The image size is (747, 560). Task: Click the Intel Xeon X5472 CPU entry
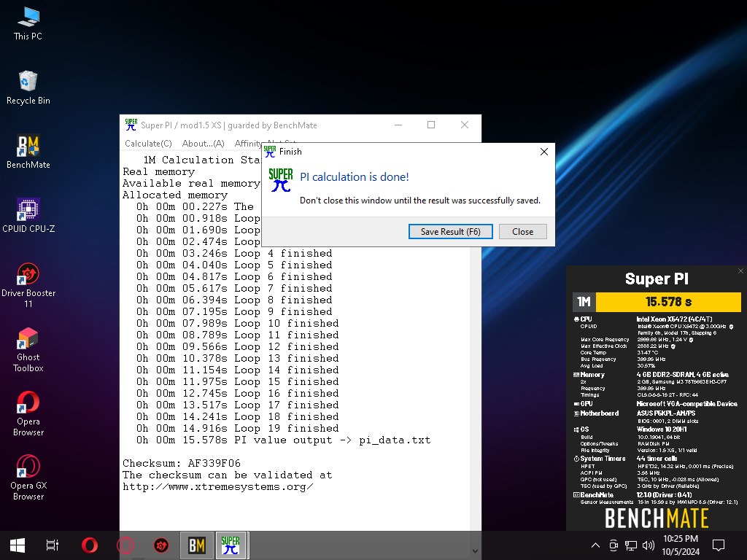point(674,319)
